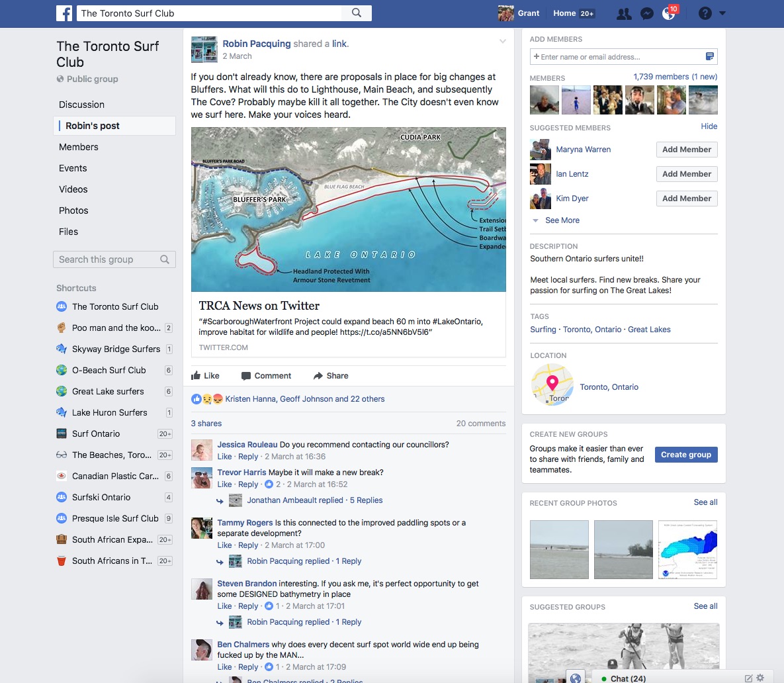Expand See More suggested members

[562, 220]
